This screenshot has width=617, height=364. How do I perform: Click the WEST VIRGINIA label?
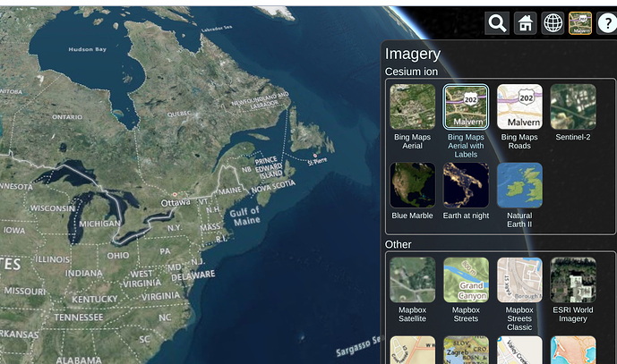tap(141, 279)
